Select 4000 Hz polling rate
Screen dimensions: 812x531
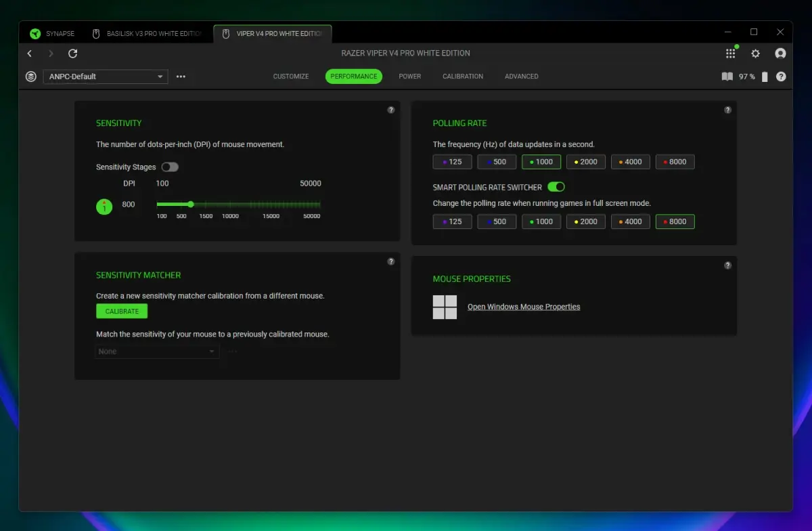(631, 162)
